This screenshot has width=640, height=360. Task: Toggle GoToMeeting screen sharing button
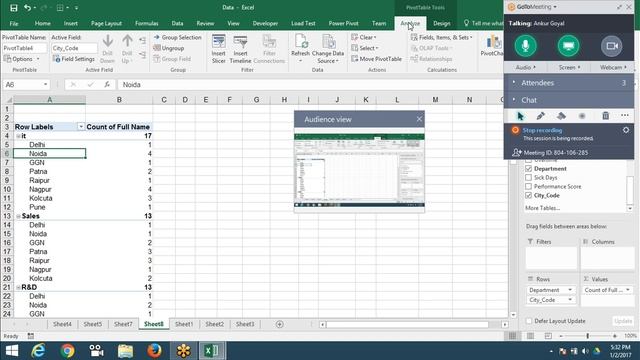click(569, 45)
